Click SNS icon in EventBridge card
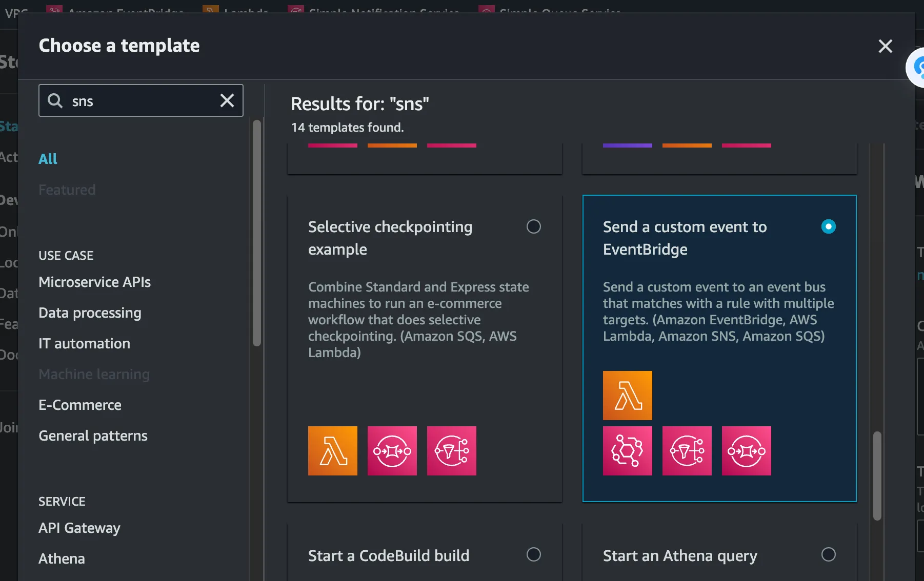The width and height of the screenshot is (924, 581). coord(687,451)
